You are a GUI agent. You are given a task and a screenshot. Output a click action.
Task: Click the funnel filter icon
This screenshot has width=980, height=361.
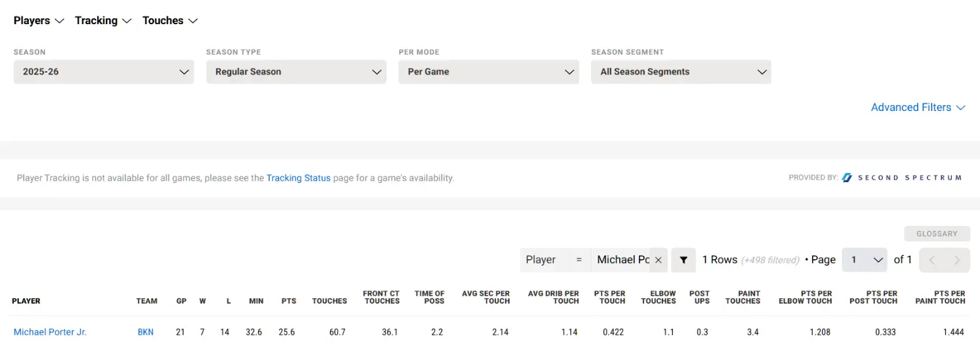click(x=683, y=260)
